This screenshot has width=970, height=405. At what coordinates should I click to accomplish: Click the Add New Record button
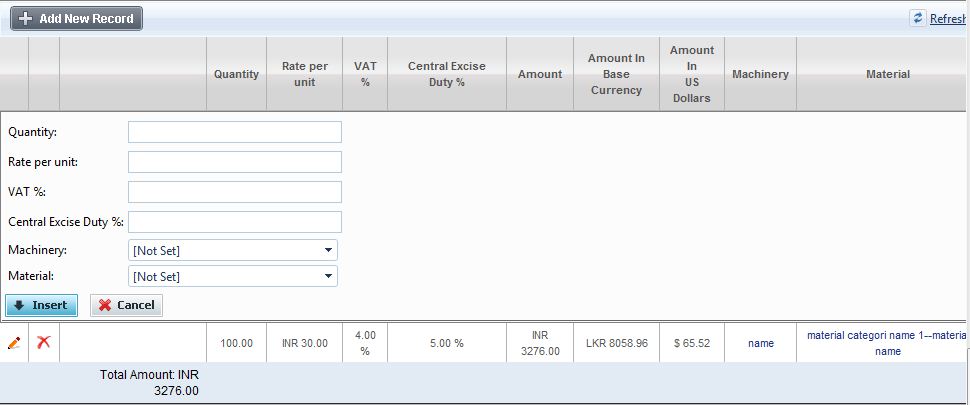click(x=77, y=19)
